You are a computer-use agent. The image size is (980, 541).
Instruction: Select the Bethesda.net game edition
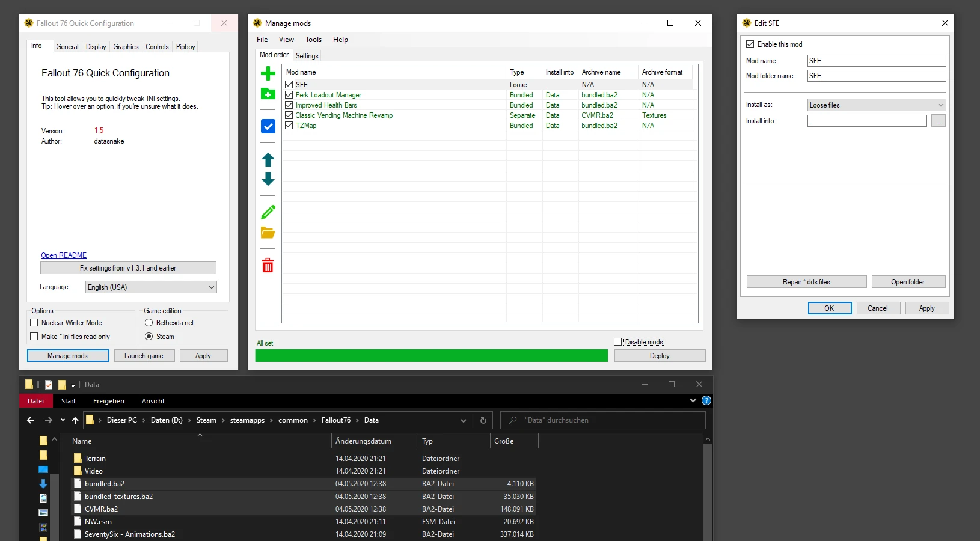pyautogui.click(x=149, y=323)
